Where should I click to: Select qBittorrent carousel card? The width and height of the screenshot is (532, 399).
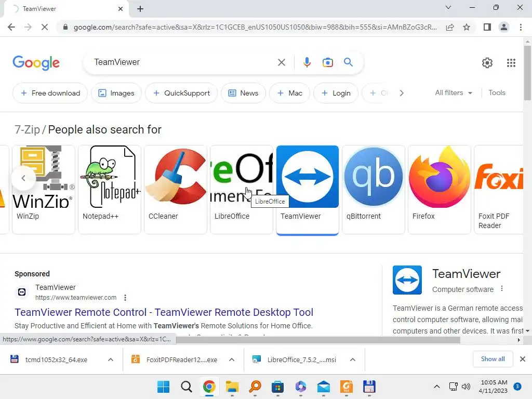(x=373, y=189)
